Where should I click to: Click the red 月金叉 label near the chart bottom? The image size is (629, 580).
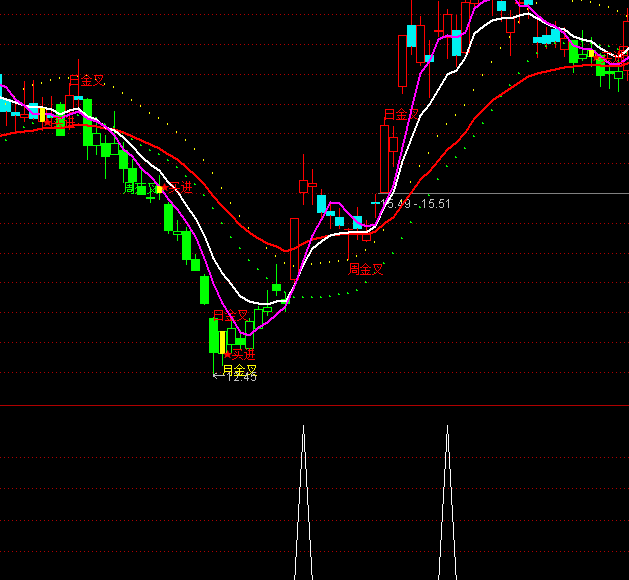230,315
